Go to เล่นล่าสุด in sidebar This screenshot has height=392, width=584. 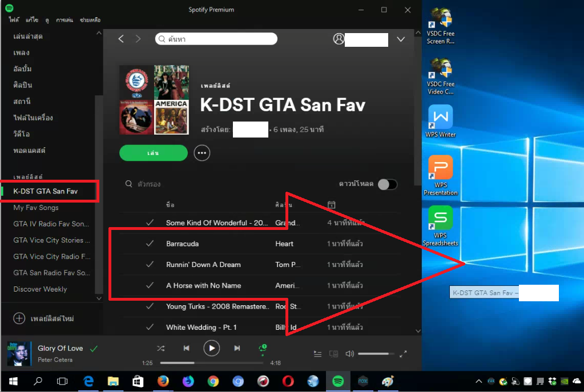(x=28, y=36)
